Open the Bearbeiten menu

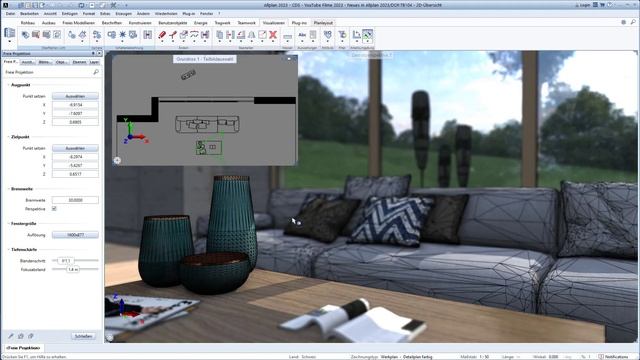[29, 13]
